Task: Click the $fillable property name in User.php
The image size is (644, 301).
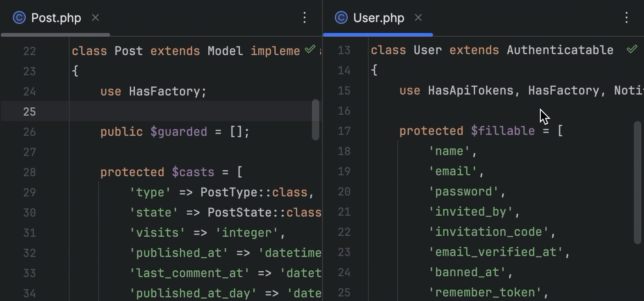Action: [503, 131]
